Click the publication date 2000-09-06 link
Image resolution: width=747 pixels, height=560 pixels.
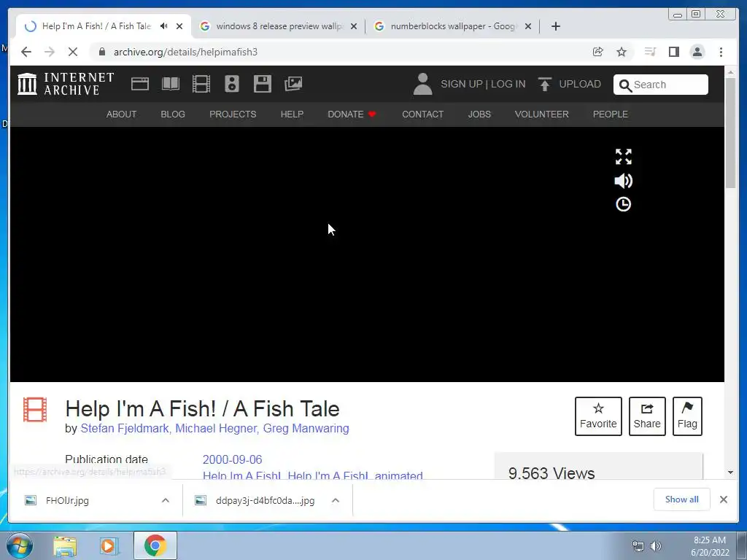233,459
